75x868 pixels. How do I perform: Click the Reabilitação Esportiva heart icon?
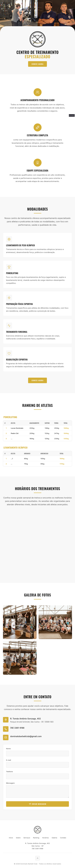pos(9,353)
